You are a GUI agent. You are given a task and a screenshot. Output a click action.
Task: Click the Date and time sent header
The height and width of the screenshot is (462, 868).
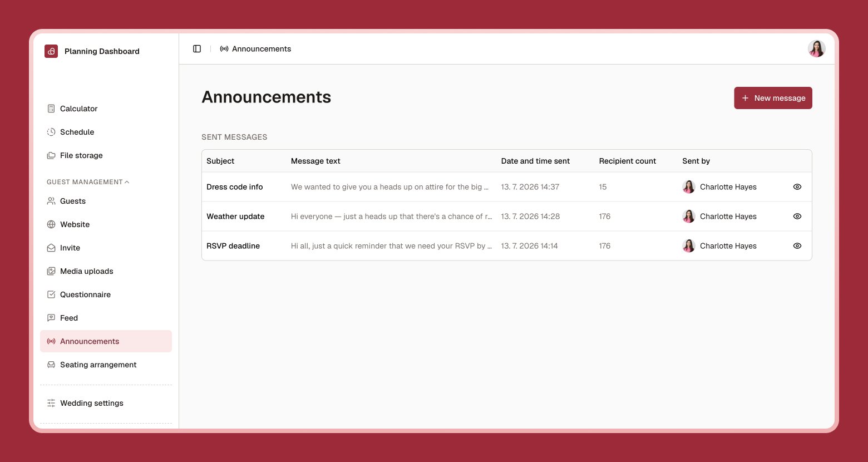click(x=535, y=161)
